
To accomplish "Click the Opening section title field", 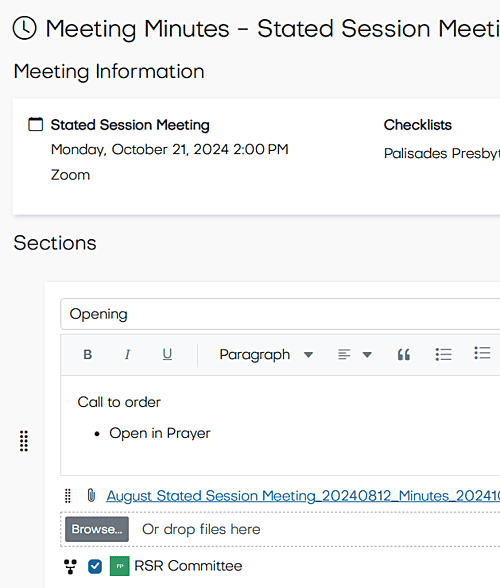I will (280, 314).
